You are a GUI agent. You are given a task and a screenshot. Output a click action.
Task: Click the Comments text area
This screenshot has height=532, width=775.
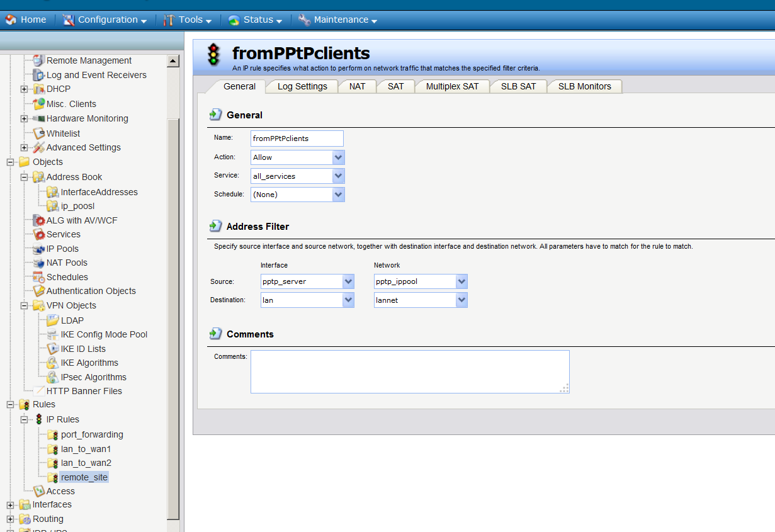click(x=410, y=372)
